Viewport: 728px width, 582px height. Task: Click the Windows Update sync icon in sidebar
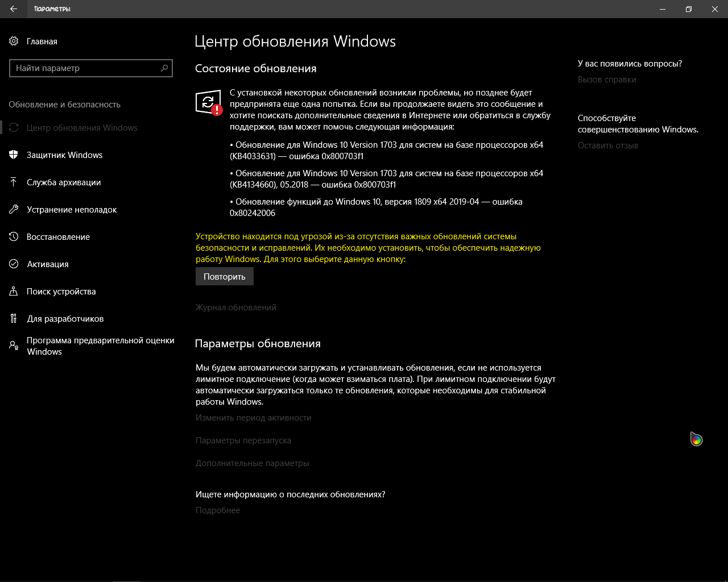(x=14, y=128)
